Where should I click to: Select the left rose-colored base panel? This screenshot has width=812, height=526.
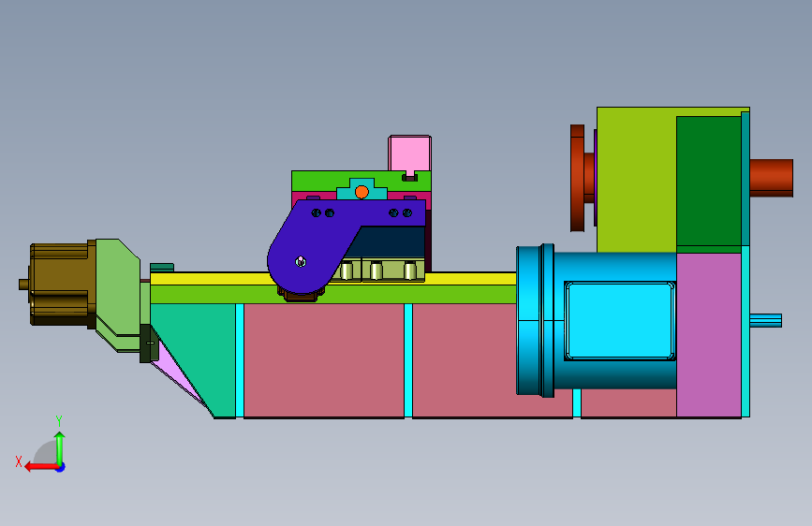[324, 360]
